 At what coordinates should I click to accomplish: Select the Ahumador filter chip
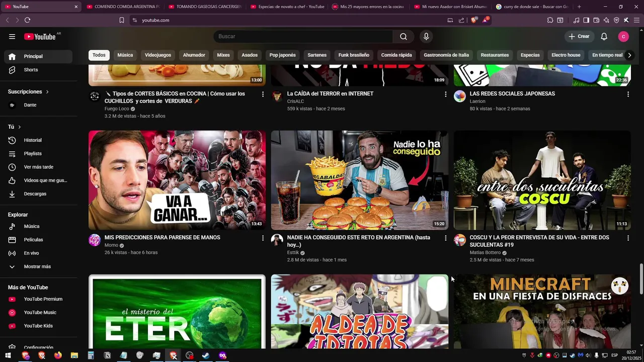pyautogui.click(x=194, y=55)
